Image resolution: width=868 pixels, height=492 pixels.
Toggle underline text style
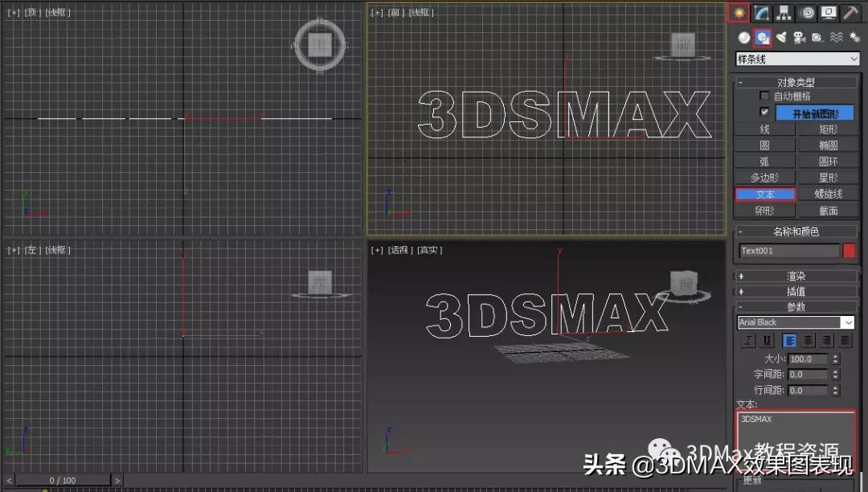pyautogui.click(x=767, y=340)
